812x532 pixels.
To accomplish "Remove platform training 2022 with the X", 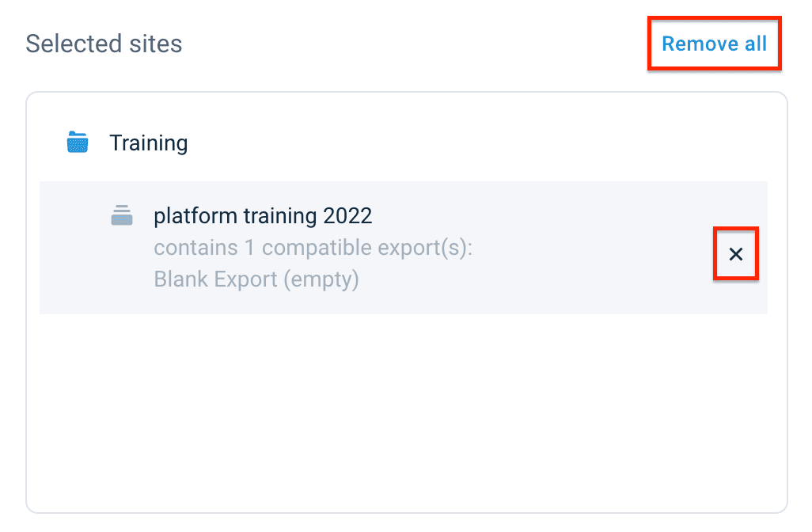I will tap(736, 254).
